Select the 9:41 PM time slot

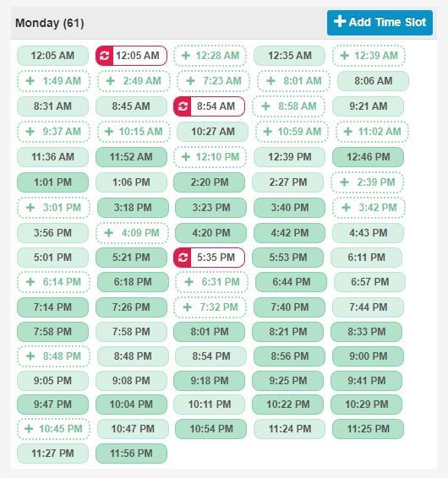click(366, 381)
